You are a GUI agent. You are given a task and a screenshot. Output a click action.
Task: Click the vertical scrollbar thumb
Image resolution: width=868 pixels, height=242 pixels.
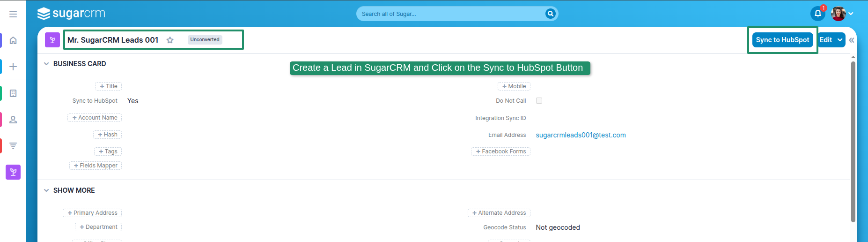click(853, 142)
